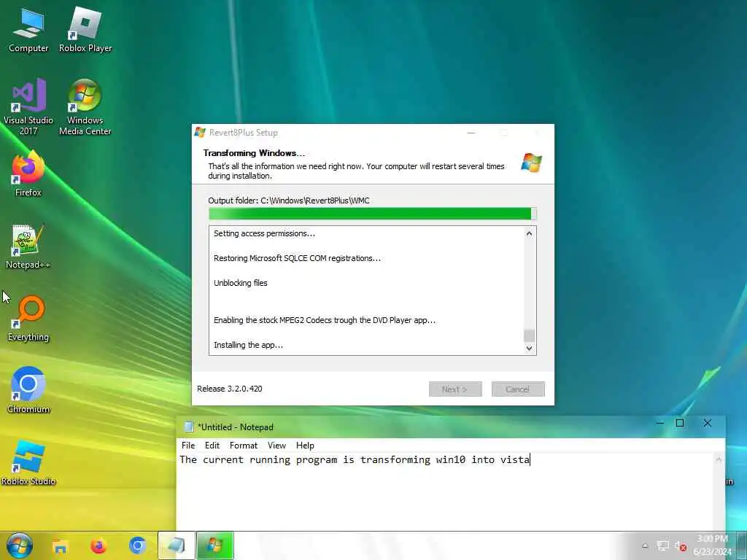Select 'Enabling the stock MPEG2 Codecs' line
The height and width of the screenshot is (560, 747).
click(x=325, y=320)
